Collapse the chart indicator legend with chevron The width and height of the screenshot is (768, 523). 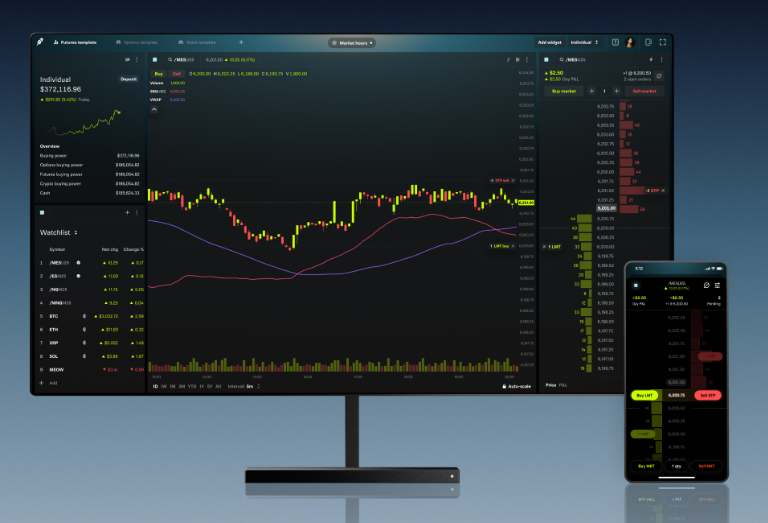click(x=154, y=109)
